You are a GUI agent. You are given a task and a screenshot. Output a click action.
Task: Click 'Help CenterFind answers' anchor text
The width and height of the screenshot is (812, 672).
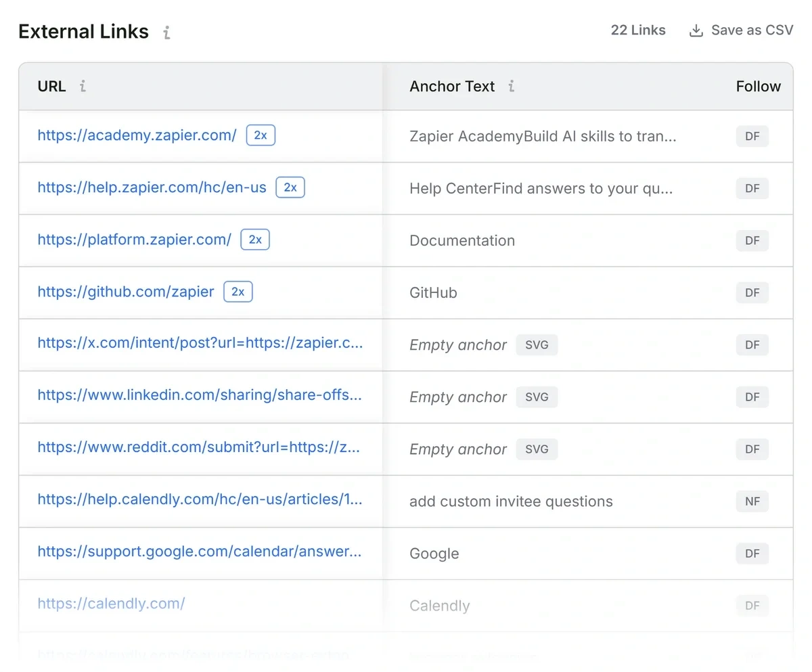pyautogui.click(x=541, y=188)
